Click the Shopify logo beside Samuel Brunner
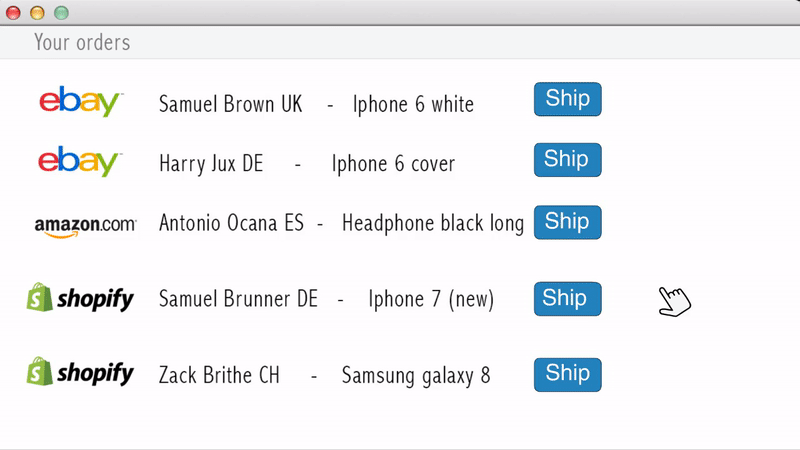The height and width of the screenshot is (450, 800). coord(80,297)
